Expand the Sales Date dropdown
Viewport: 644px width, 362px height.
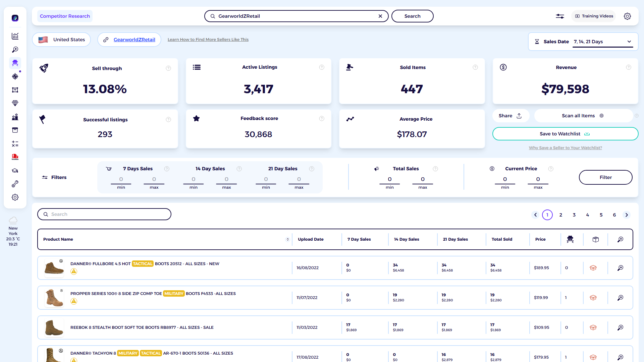(603, 42)
